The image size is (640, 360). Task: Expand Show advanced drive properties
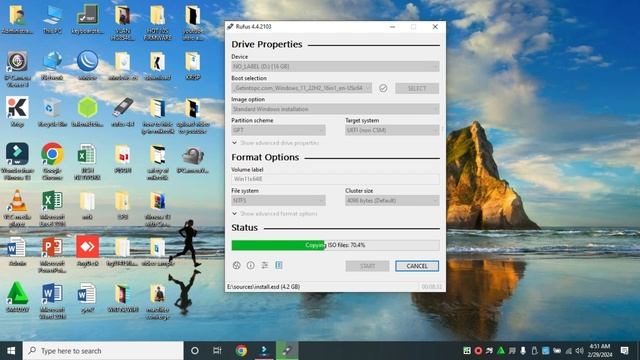click(x=276, y=143)
